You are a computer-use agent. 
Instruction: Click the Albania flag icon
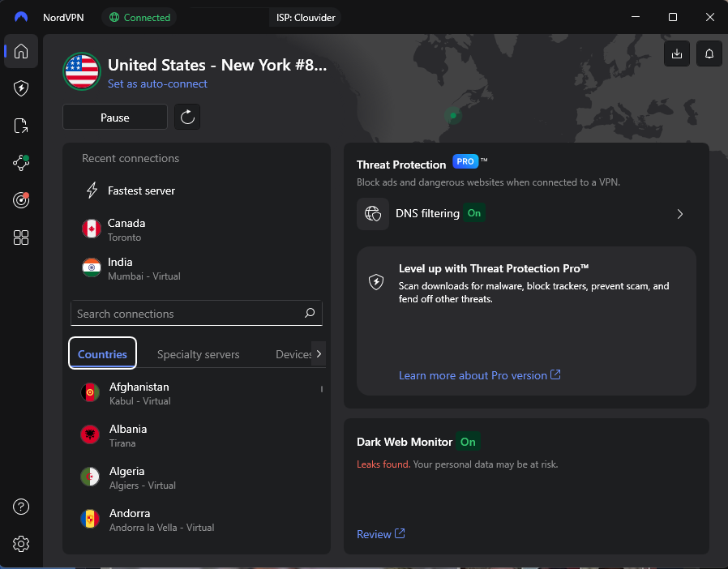click(90, 435)
